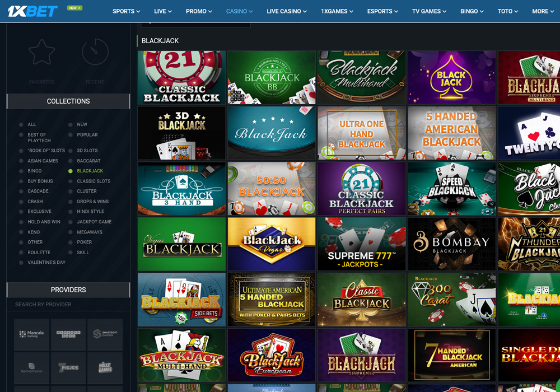Click the PROVIDERS section button
Screen dimensions: 560x392
tap(68, 290)
